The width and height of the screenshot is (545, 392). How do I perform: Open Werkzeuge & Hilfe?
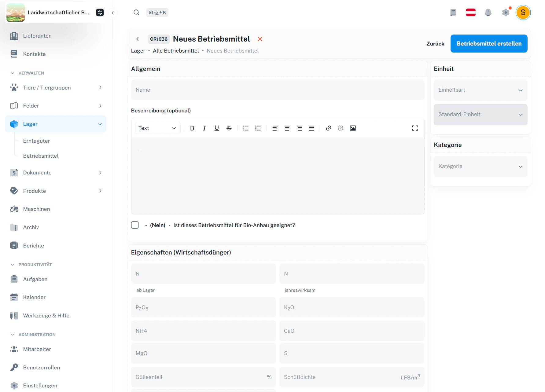(56, 316)
